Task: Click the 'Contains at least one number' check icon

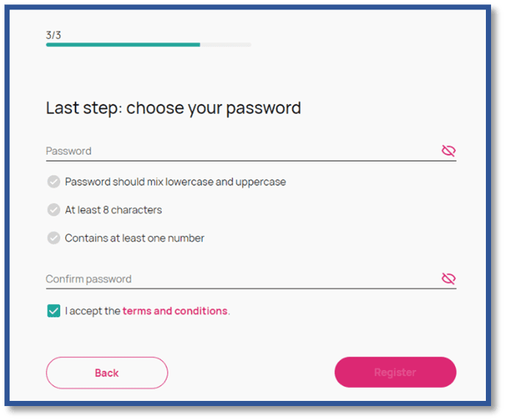Action: (54, 238)
